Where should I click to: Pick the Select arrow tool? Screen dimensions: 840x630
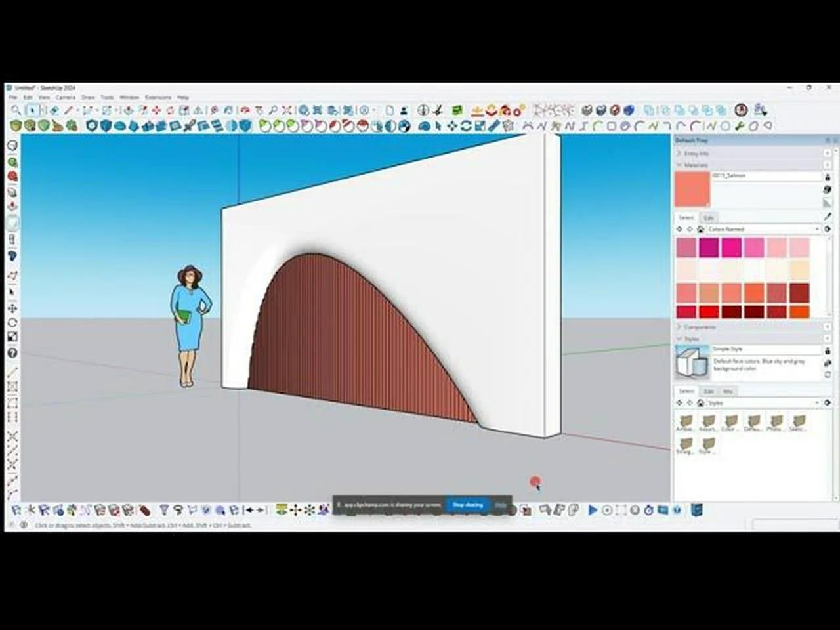[x=32, y=110]
